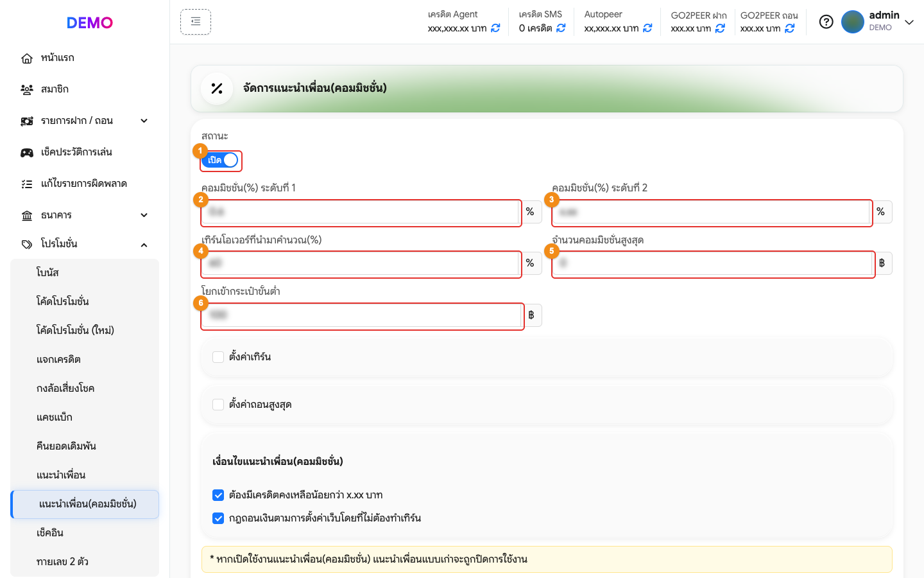Refresh GO2PEER ถอน balance
924x578 pixels.
point(790,28)
